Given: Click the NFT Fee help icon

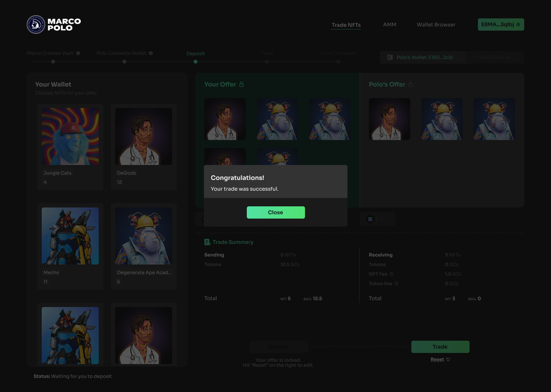Looking at the screenshot, I should tap(391, 274).
